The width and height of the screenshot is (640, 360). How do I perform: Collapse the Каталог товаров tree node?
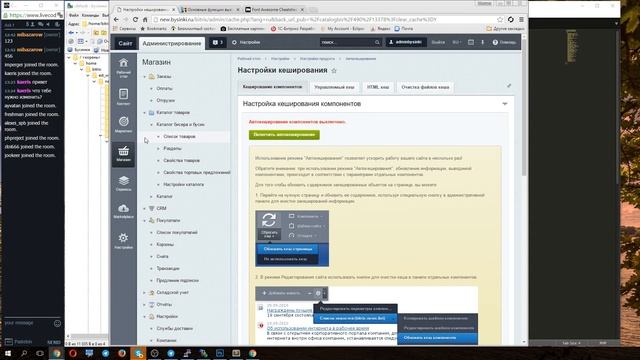tap(144, 113)
